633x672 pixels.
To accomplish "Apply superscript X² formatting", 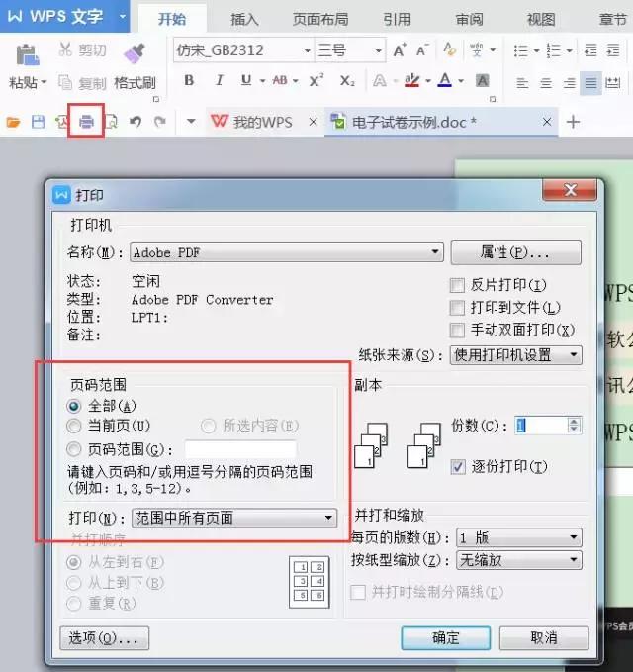I will [316, 80].
